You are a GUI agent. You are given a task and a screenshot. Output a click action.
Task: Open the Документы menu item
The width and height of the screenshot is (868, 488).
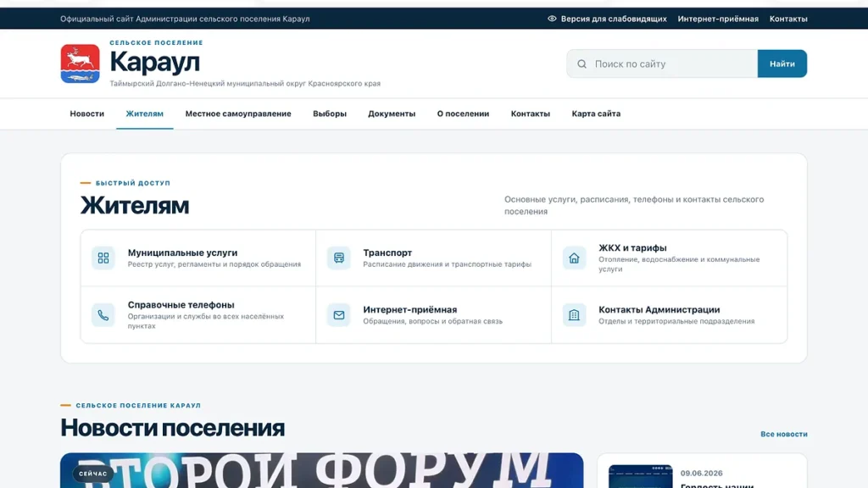tap(392, 114)
